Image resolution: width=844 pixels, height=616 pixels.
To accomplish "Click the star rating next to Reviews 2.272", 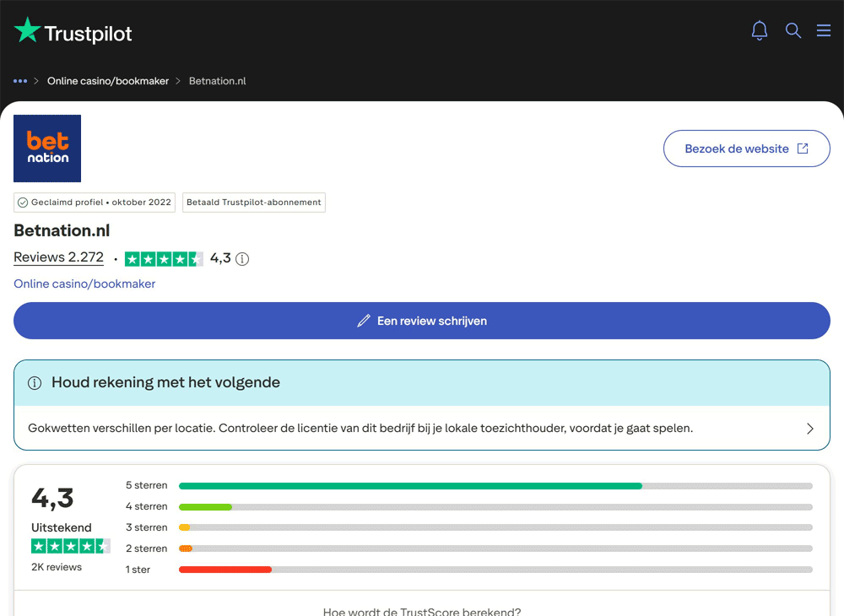I will (x=165, y=259).
